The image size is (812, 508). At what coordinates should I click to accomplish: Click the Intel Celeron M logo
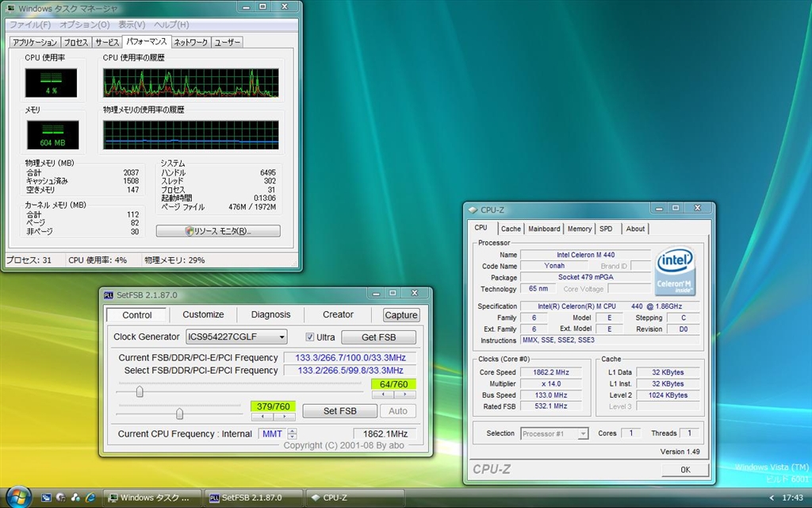675,271
